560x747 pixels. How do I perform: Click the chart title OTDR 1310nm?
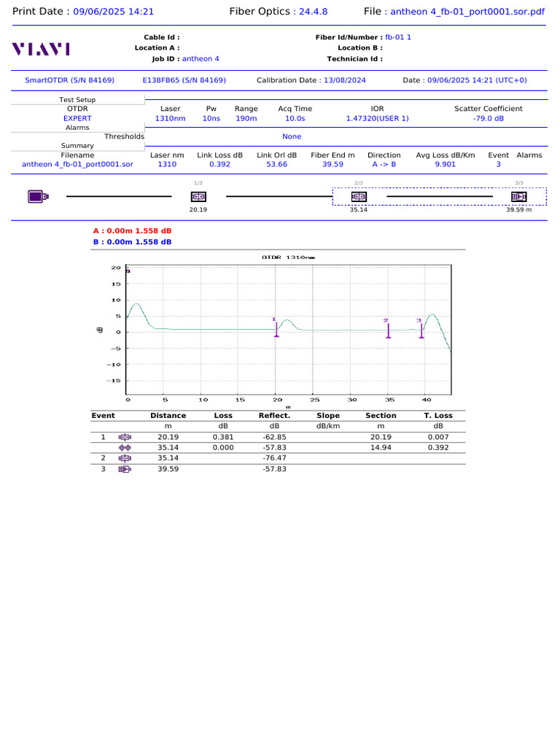tap(288, 258)
